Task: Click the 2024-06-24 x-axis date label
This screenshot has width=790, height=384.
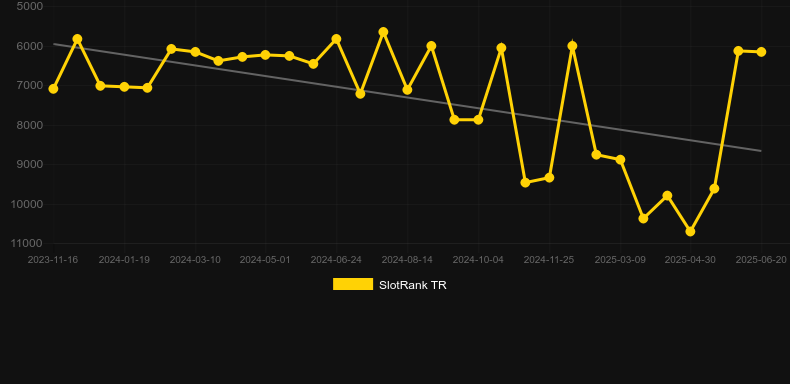Action: click(x=336, y=260)
